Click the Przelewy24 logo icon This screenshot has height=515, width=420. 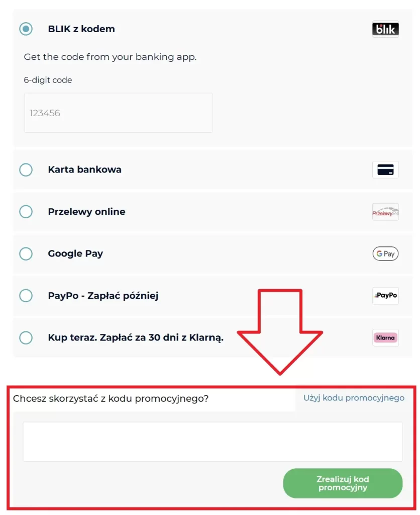tap(385, 212)
